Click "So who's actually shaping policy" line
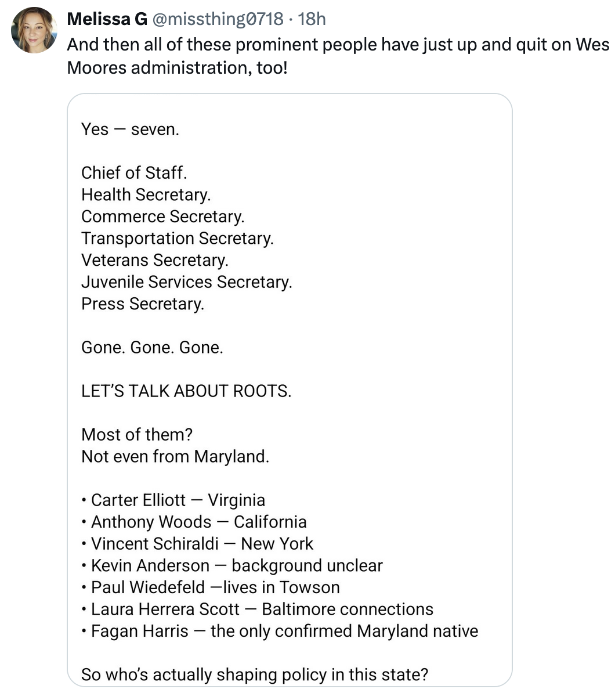This screenshot has height=700, width=615. pos(255,674)
